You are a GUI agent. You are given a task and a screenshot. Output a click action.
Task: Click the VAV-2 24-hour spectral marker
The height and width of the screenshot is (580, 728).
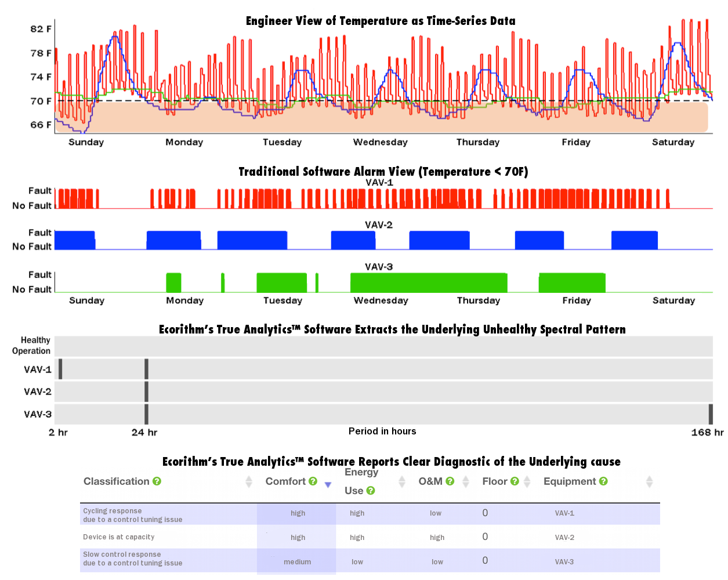tap(146, 391)
